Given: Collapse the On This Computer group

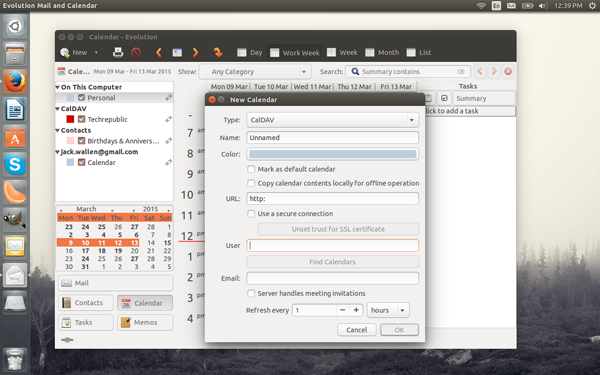Looking at the screenshot, I should (x=57, y=87).
